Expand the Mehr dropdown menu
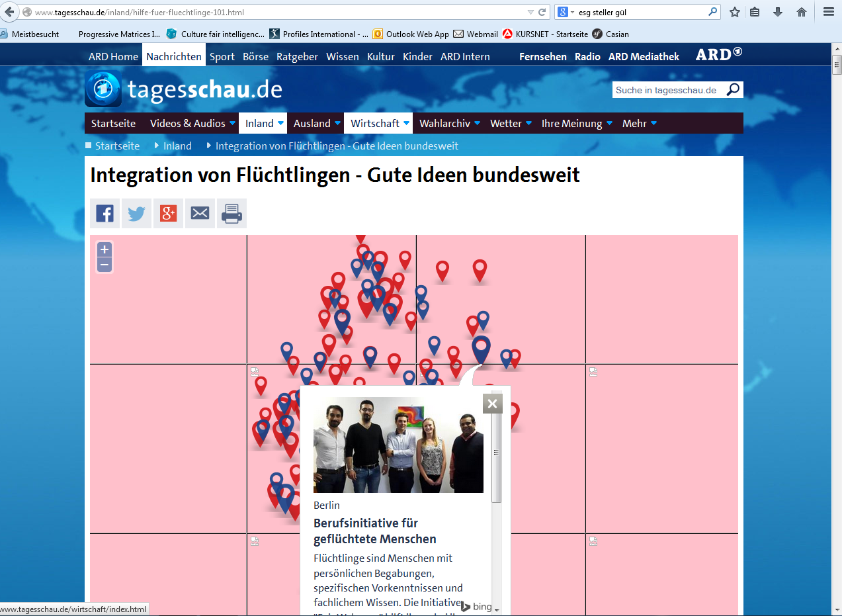The height and width of the screenshot is (616, 842). pyautogui.click(x=653, y=124)
